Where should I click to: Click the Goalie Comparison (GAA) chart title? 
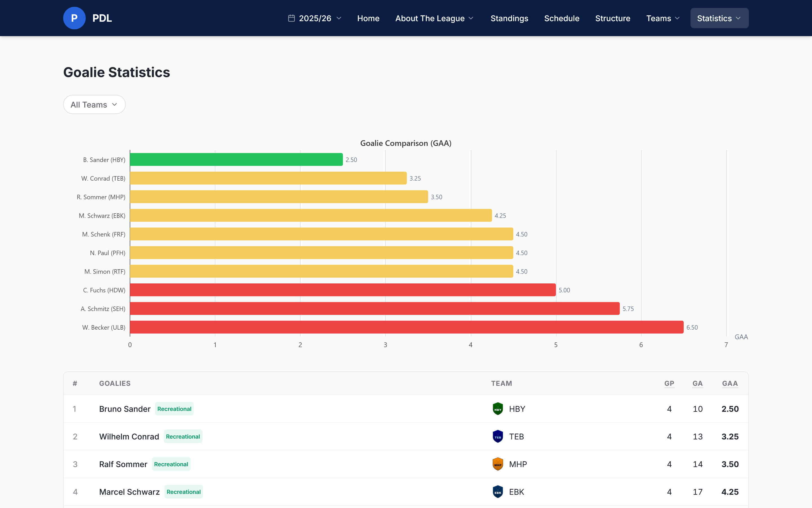pos(406,143)
